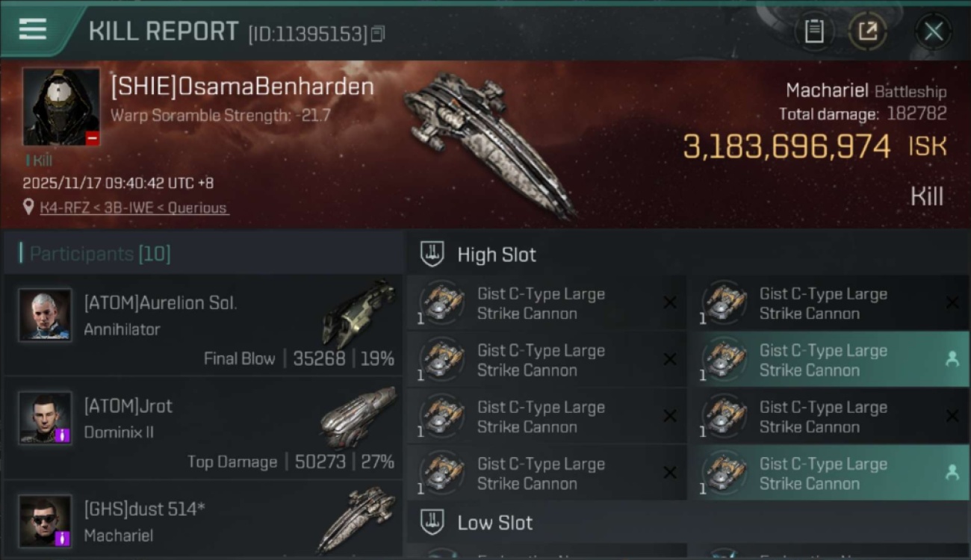Close the kill report window
The width and height of the screenshot is (971, 560).
[x=933, y=31]
